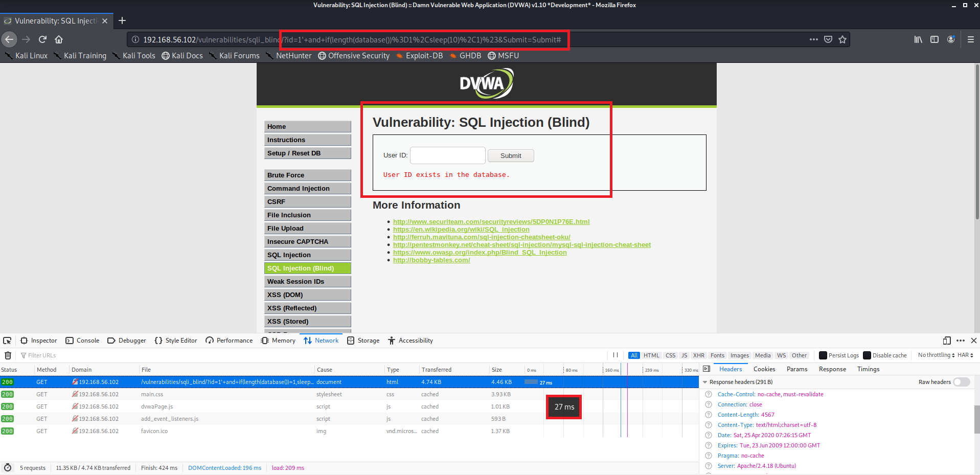The image size is (980, 475).
Task: Focus the Filter URLs field
Action: click(x=312, y=355)
